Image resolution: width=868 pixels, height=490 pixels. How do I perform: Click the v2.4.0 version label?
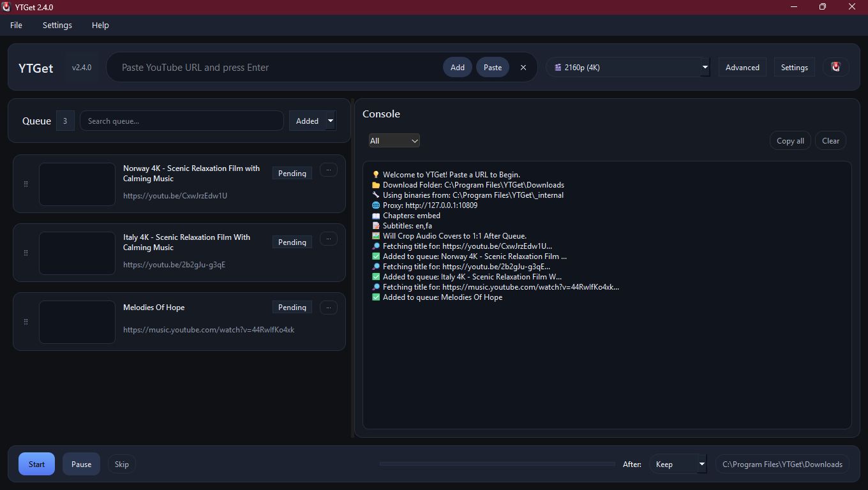click(81, 67)
